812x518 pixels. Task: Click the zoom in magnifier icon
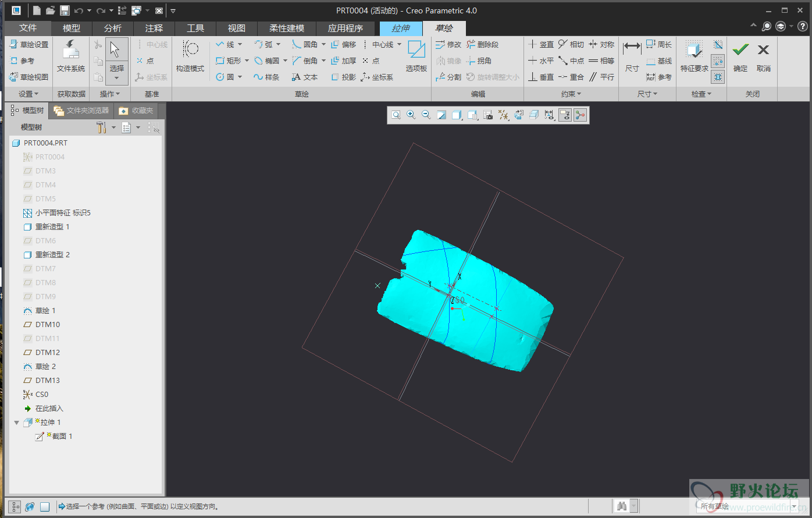tap(411, 115)
